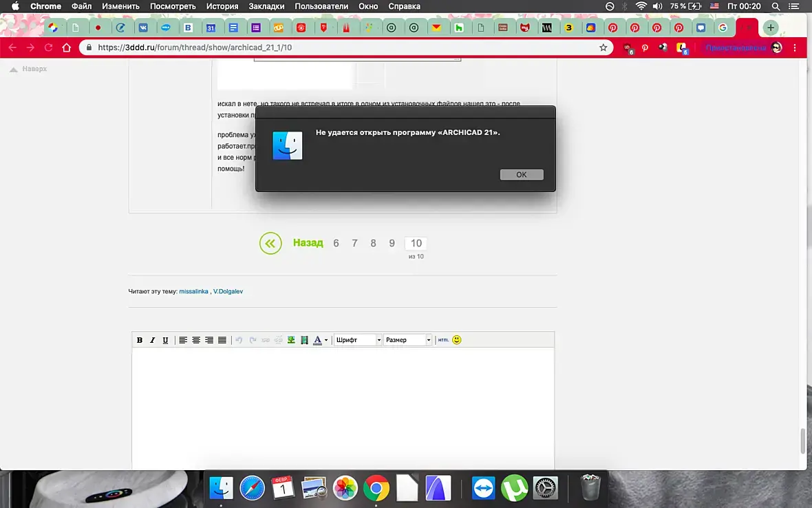This screenshot has width=812, height=508.
Task: Open the text color dropdown arrow
Action: [325, 340]
